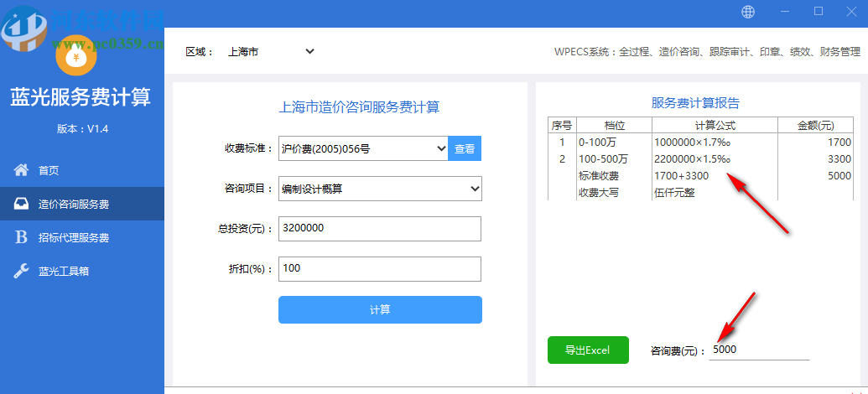
Task: Click the 版本：V1.4 version text
Action: (x=82, y=129)
